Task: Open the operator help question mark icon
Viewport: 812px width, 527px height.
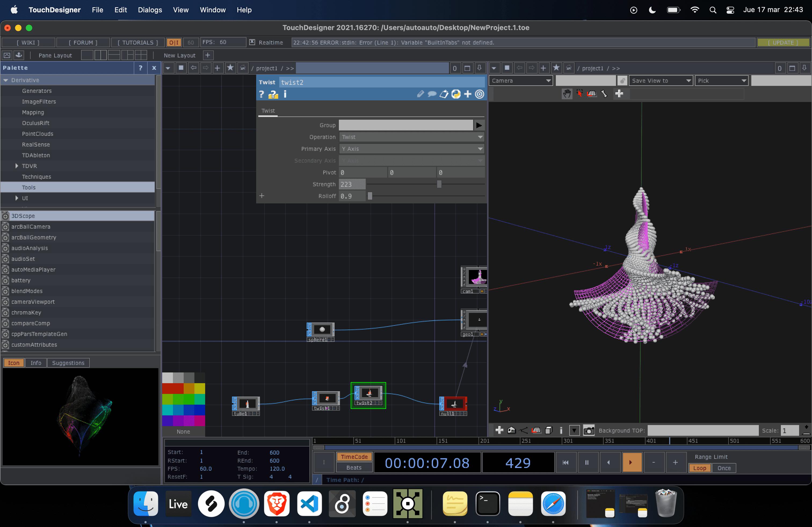Action: coord(261,94)
